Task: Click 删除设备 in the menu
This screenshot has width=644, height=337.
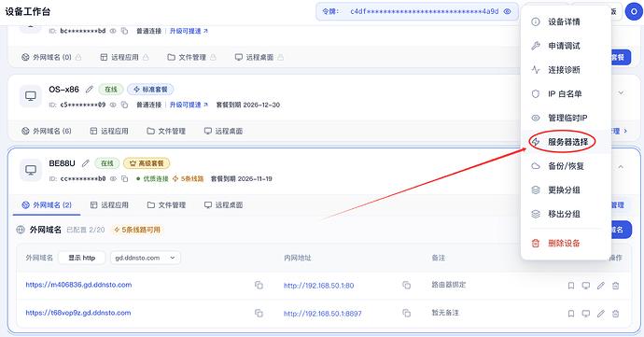Action: click(566, 243)
